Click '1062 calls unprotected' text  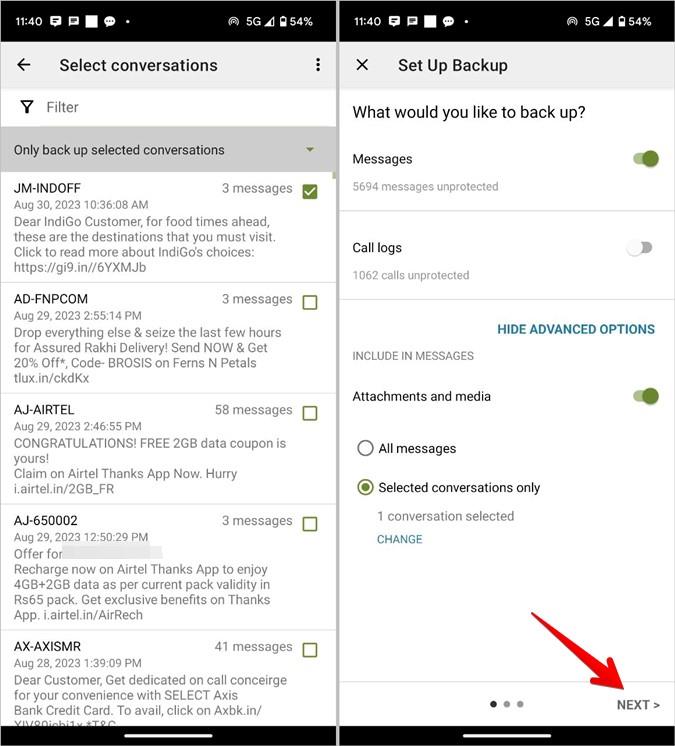click(411, 275)
